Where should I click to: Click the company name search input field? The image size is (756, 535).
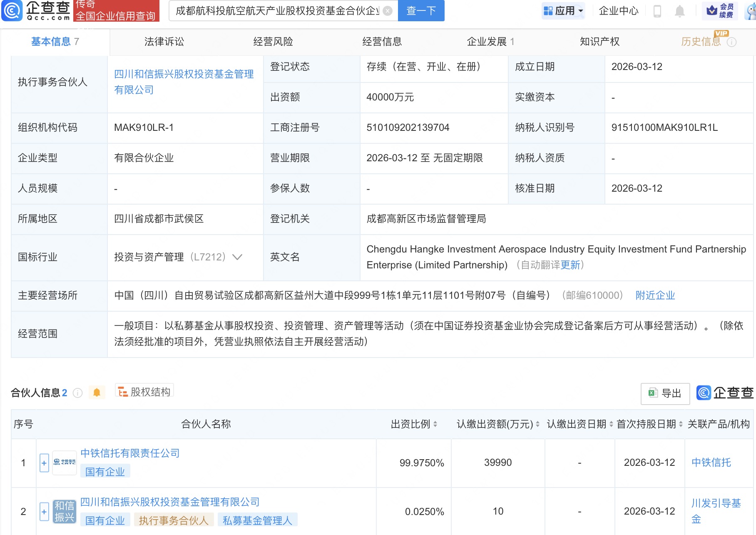(x=277, y=11)
